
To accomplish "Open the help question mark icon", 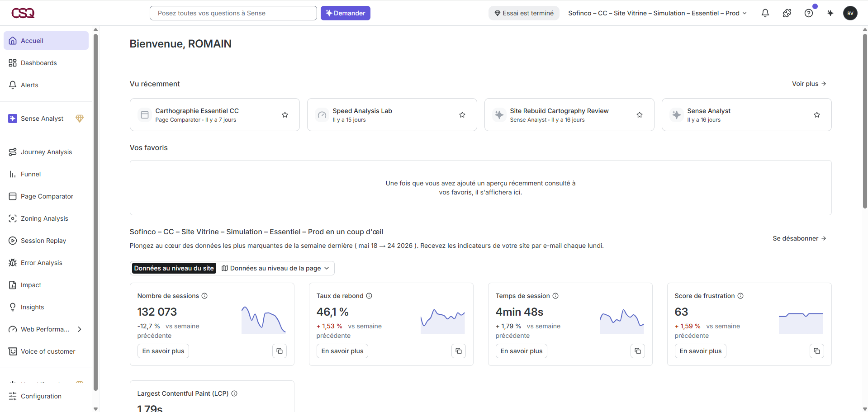I will [x=809, y=13].
